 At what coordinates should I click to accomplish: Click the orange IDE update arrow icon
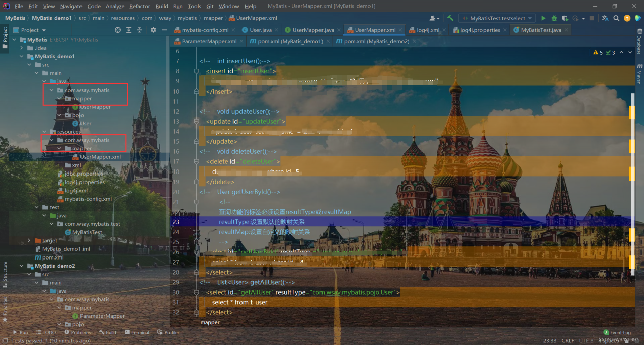627,18
